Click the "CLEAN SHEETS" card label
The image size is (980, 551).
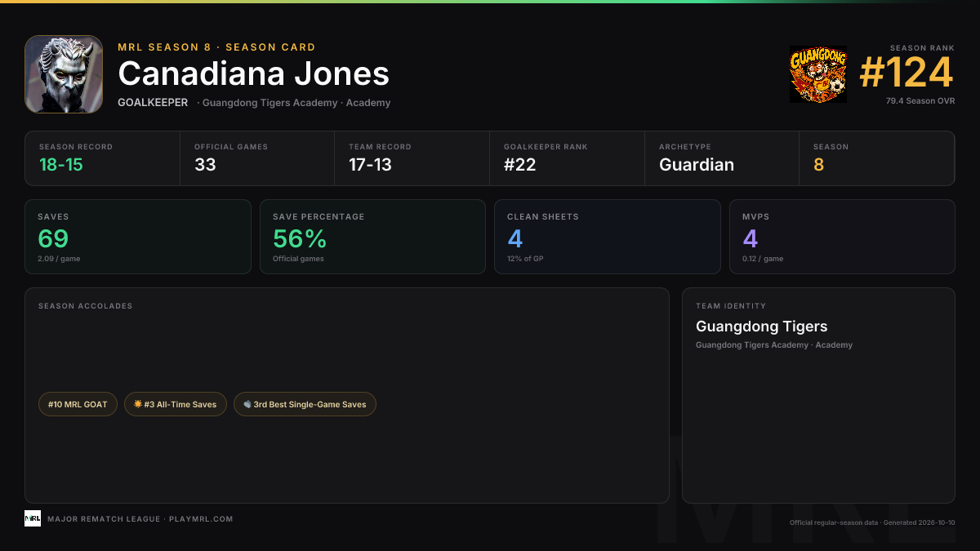click(x=543, y=217)
